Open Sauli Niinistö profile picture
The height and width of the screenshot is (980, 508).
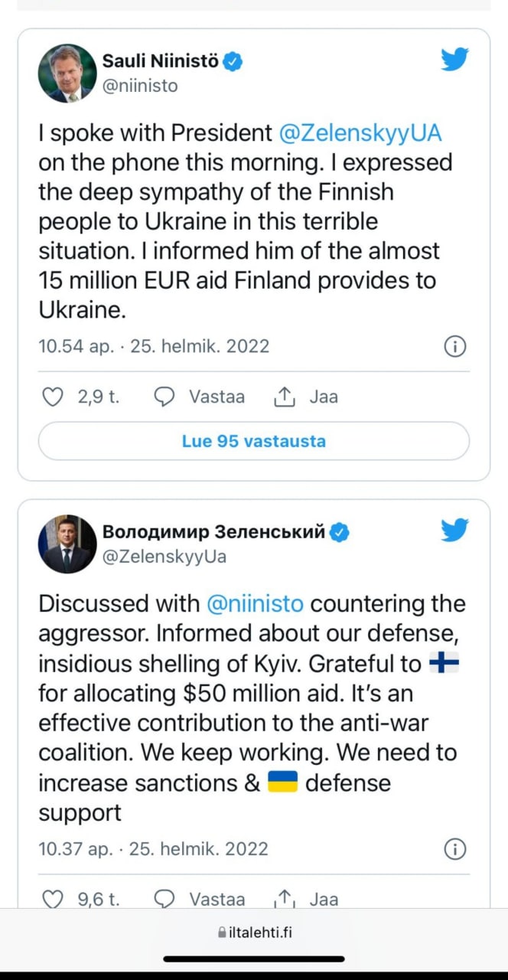point(67,73)
